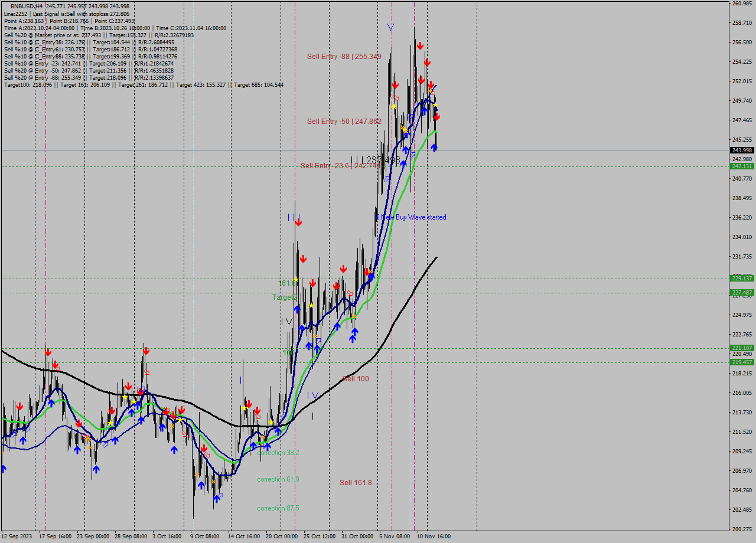Click the green 'Target' label on chart
Screen dimensions: 756x543
pos(283,297)
